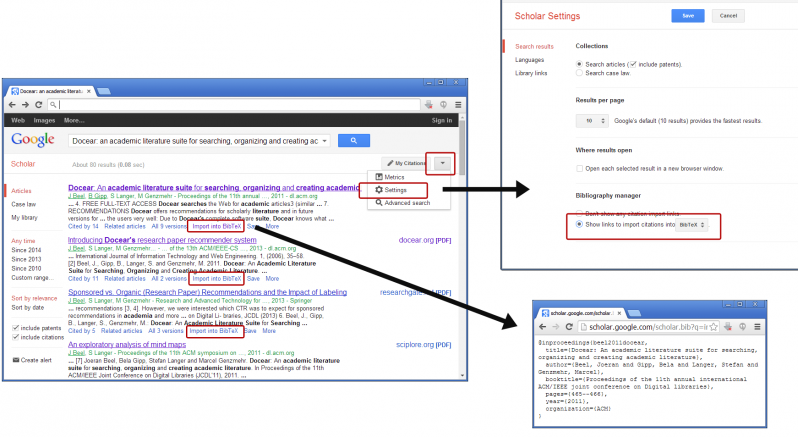
Task: Click Cited by 14 under the first result
Action: click(x=83, y=226)
